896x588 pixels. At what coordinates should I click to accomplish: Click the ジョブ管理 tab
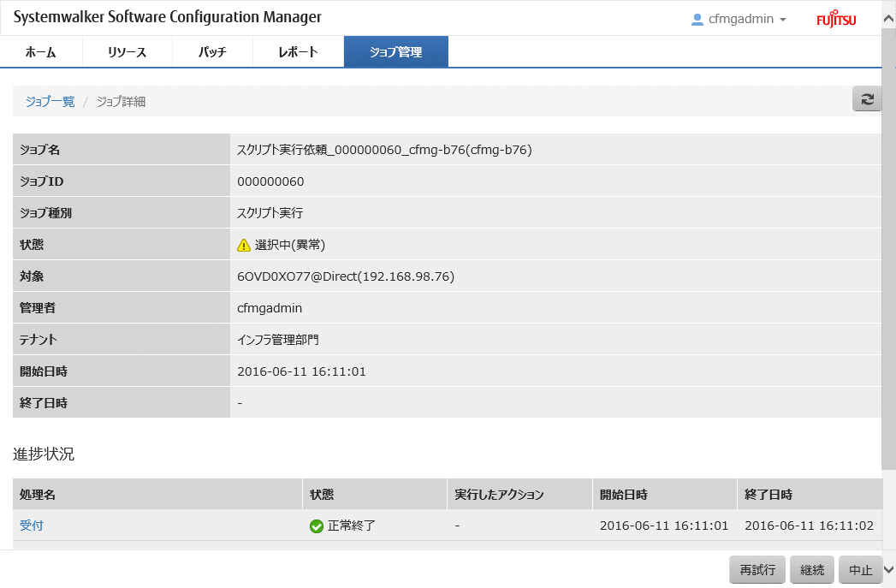pos(396,52)
